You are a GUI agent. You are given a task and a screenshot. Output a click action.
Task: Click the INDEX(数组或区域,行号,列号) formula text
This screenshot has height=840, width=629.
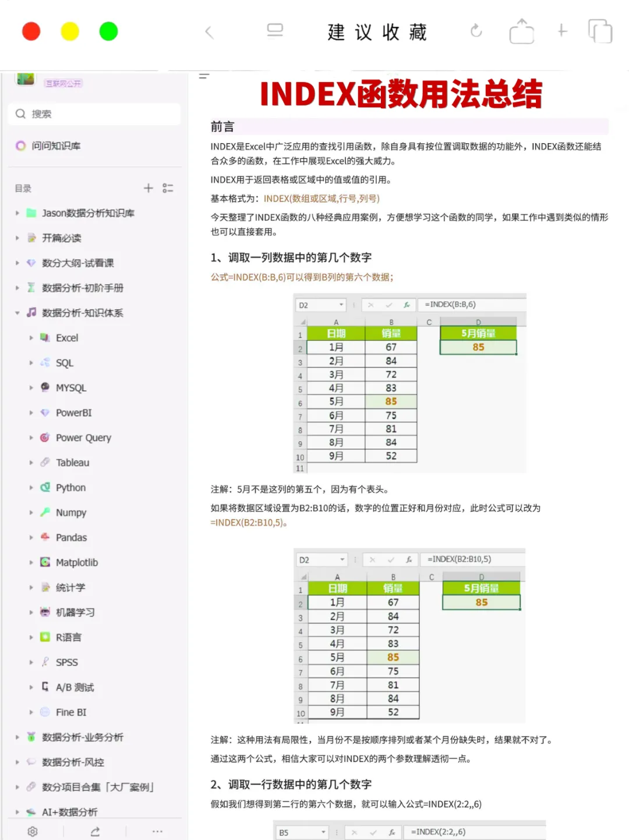coord(321,199)
